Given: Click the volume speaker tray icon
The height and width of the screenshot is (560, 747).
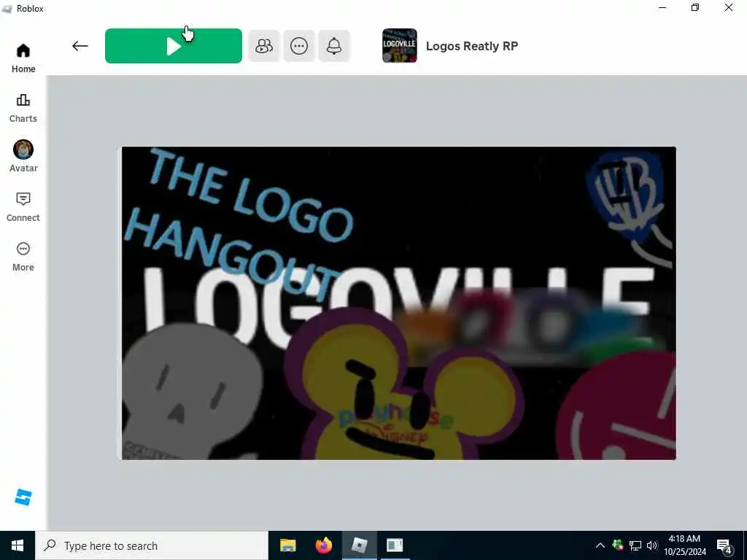Looking at the screenshot, I should point(652,545).
